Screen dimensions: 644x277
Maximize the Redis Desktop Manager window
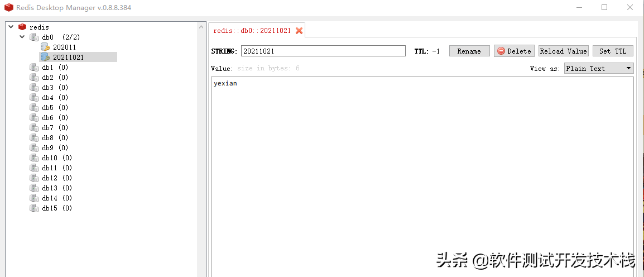point(604,7)
